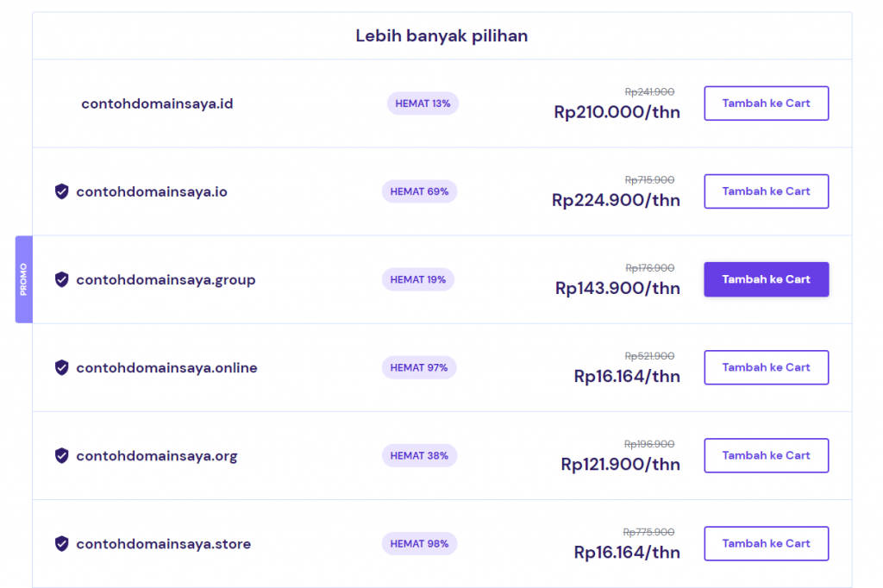Click shield icon beside contohdomainsaya.group
The width and height of the screenshot is (883, 588).
point(61,279)
